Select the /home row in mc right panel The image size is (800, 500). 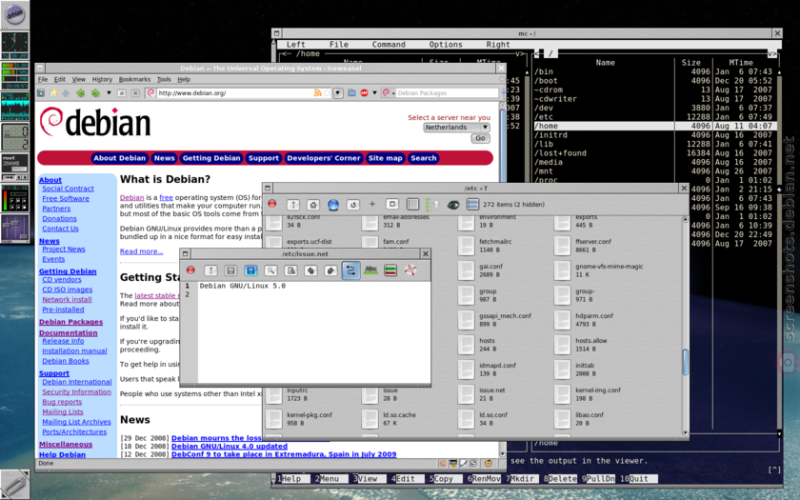655,126
